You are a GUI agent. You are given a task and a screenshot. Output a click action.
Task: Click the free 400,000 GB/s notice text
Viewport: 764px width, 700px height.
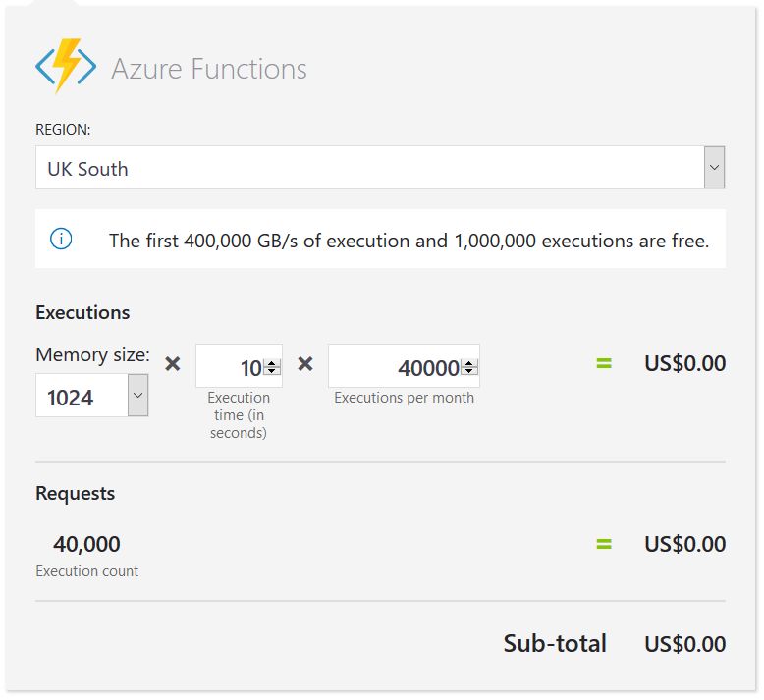[409, 241]
